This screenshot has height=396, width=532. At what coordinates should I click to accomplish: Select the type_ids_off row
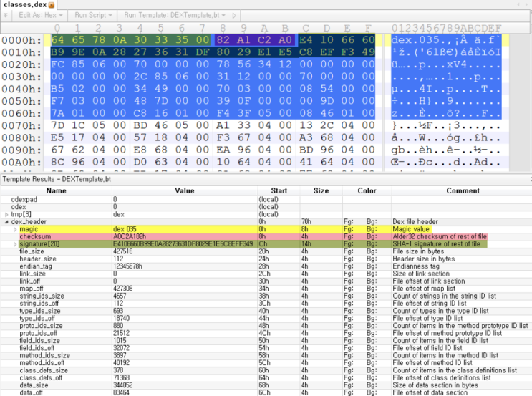266,318
